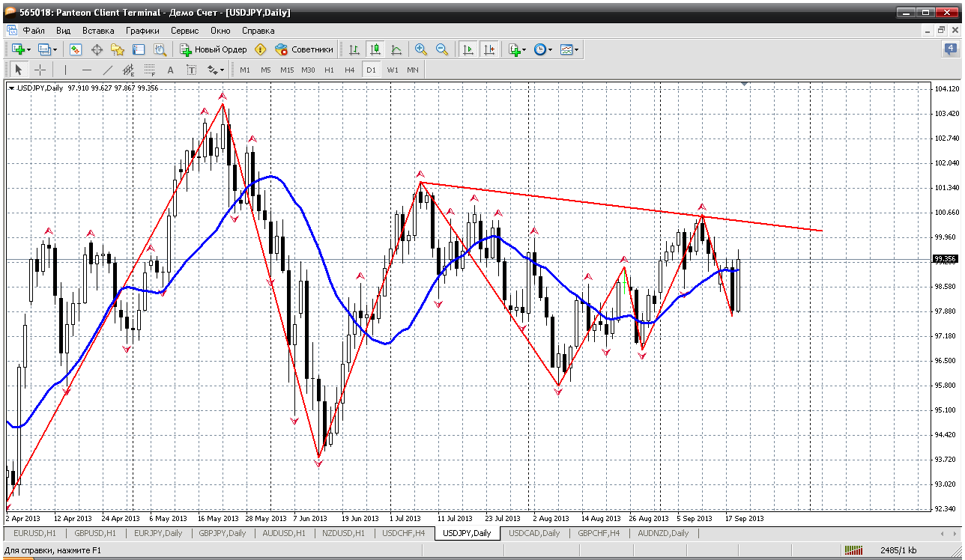Select the arrow cursor tool
This screenshot has width=965, height=560.
[19, 70]
